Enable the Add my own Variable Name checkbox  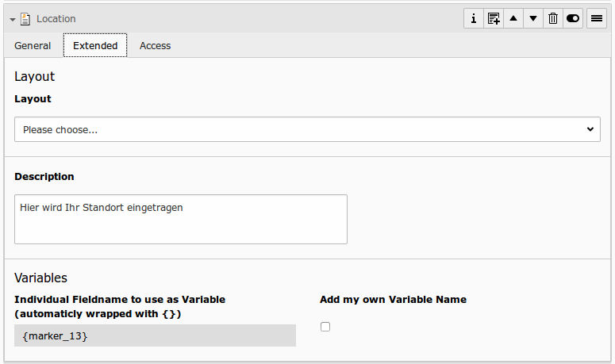[325, 327]
